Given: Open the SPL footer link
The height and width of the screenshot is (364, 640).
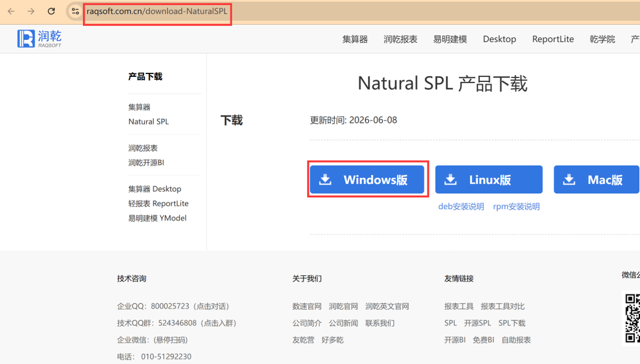Looking at the screenshot, I should point(450,323).
